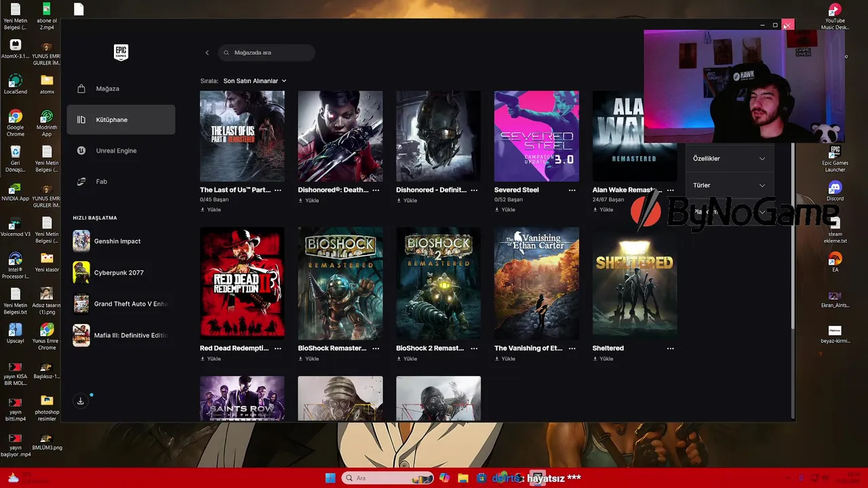Select NVIDIA App desktop shortcut
Image resolution: width=868 pixels, height=488 pixels.
pyautogui.click(x=15, y=192)
